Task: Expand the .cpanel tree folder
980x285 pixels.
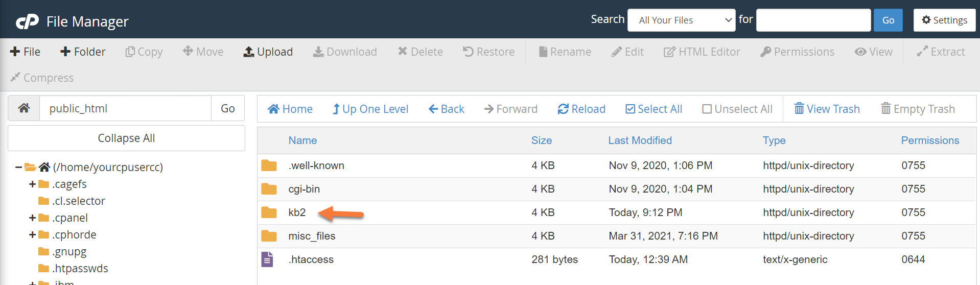Action: [32, 218]
